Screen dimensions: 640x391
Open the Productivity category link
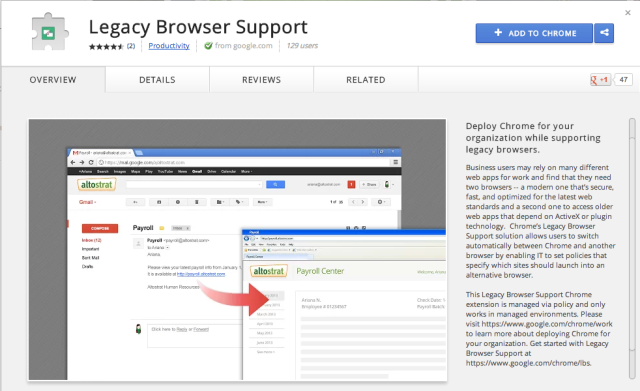(169, 46)
